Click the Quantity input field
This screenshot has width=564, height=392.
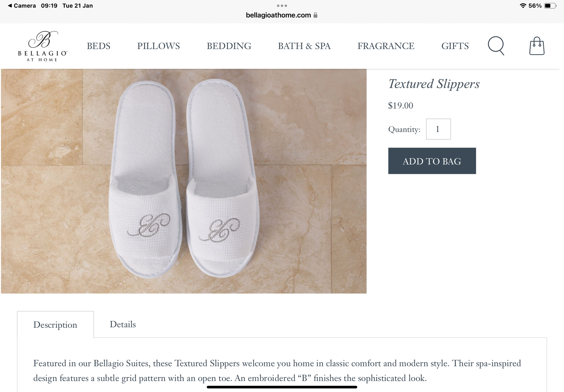click(438, 129)
